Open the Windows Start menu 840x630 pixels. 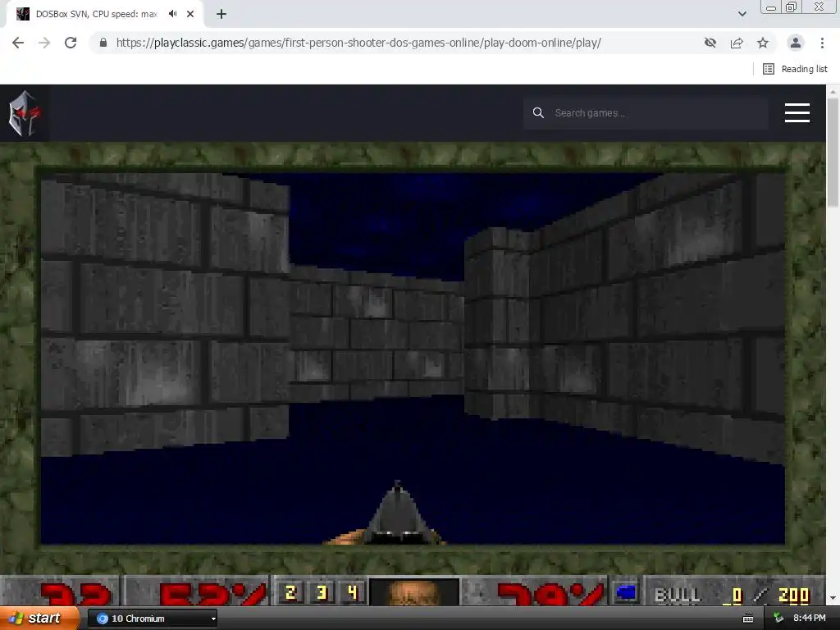click(x=39, y=619)
